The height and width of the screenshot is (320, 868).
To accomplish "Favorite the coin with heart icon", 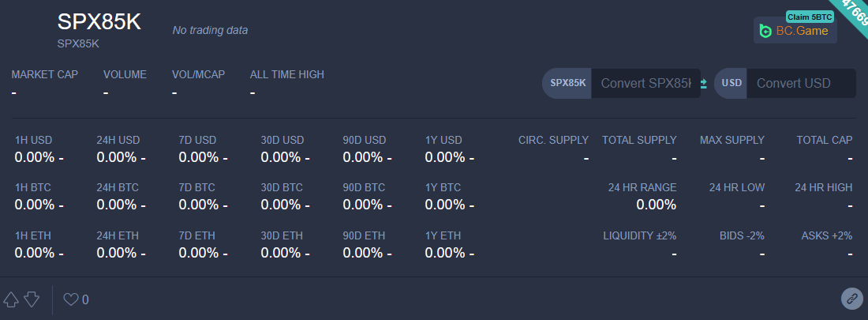I will click(71, 299).
